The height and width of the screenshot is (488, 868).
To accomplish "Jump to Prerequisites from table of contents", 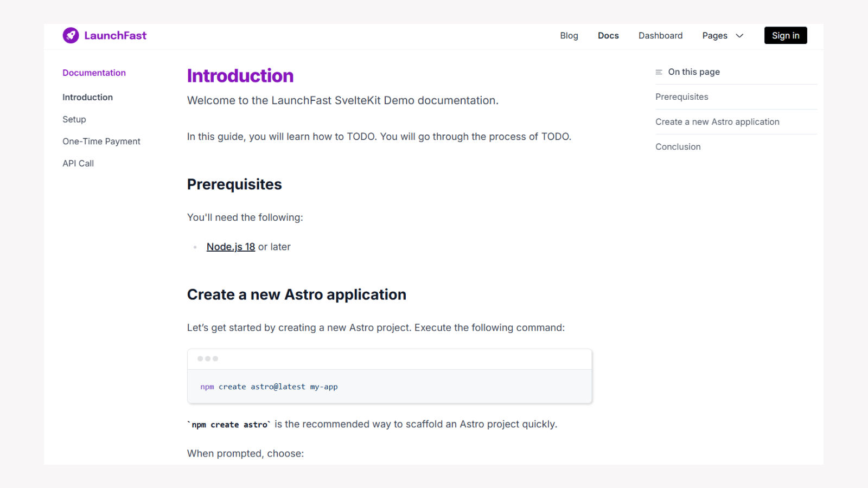I will click(x=681, y=97).
